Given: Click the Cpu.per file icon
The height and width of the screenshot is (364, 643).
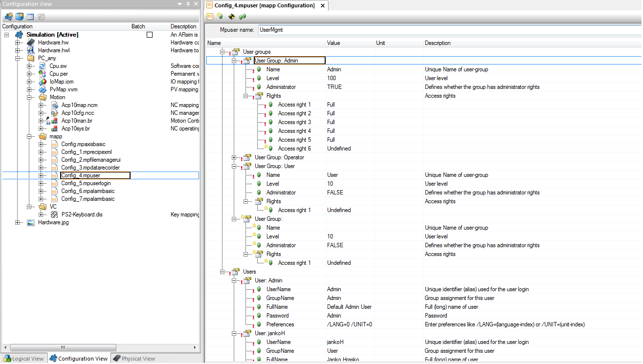Looking at the screenshot, I should (42, 74).
